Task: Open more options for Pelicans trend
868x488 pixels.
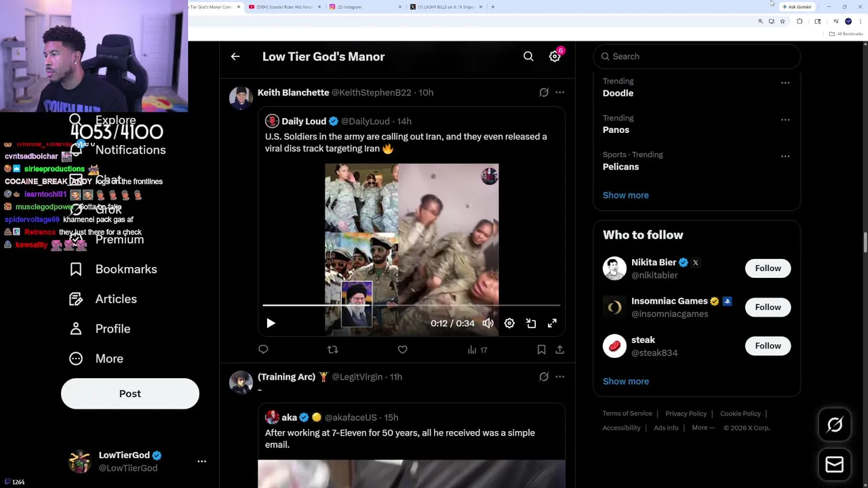Action: click(785, 156)
